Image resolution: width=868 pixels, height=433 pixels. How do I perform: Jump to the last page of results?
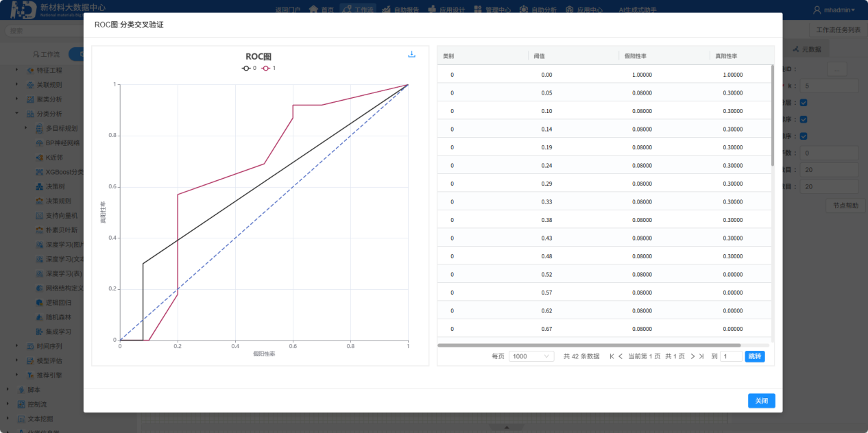point(701,356)
